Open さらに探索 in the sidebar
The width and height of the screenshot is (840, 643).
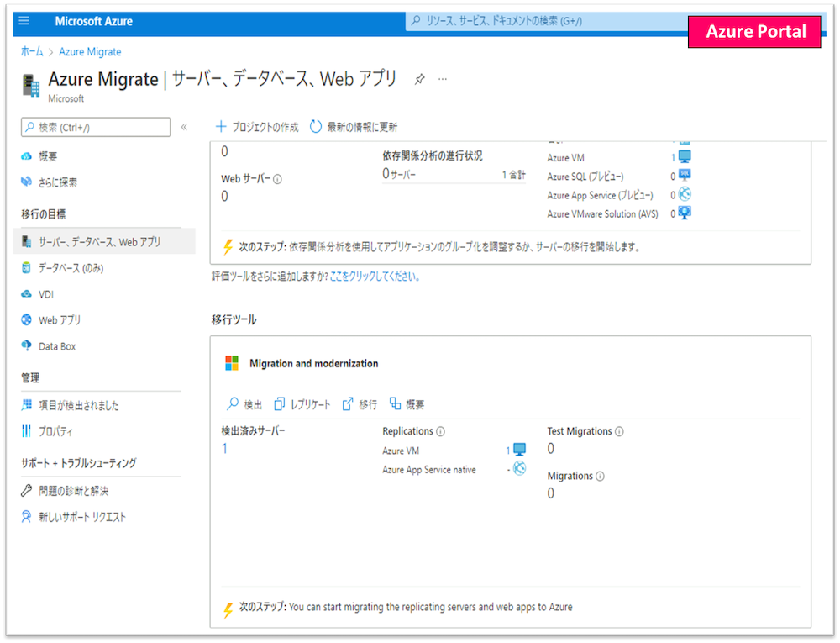click(x=49, y=182)
